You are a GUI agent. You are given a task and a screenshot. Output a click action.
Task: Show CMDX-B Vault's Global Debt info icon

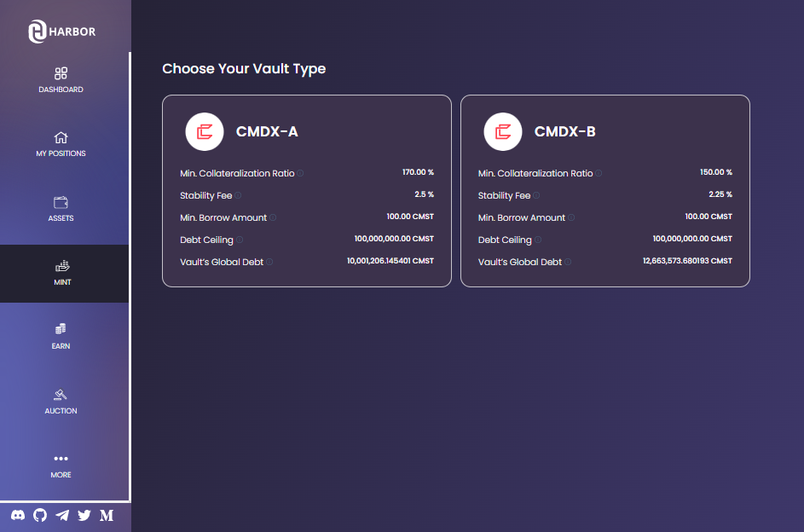click(568, 262)
